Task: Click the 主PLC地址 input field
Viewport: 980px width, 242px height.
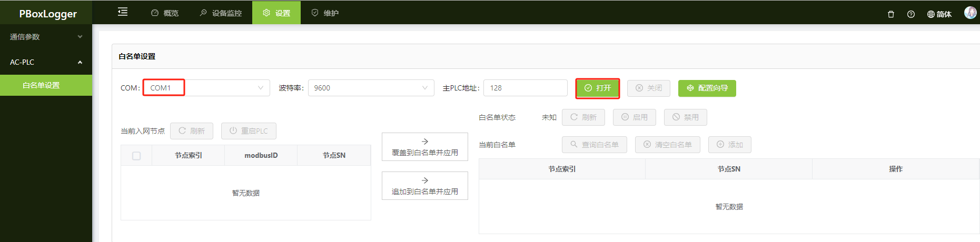Action: coord(526,88)
